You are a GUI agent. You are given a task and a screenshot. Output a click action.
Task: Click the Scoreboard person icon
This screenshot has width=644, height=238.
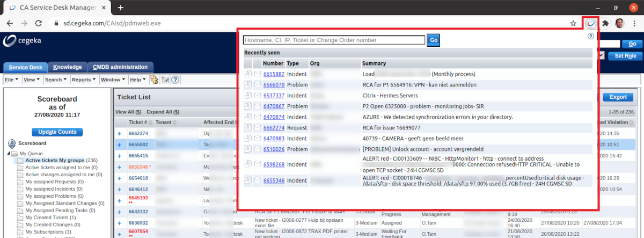12,144
